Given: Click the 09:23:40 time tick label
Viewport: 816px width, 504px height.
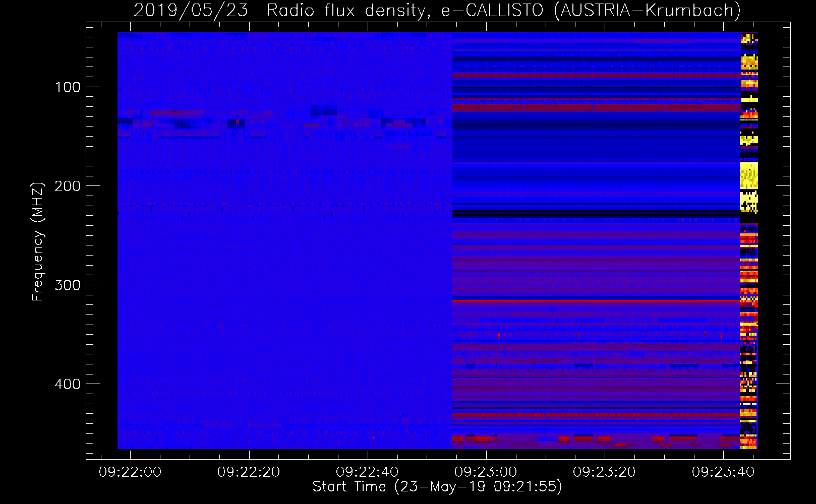Looking at the screenshot, I should click(x=723, y=472).
